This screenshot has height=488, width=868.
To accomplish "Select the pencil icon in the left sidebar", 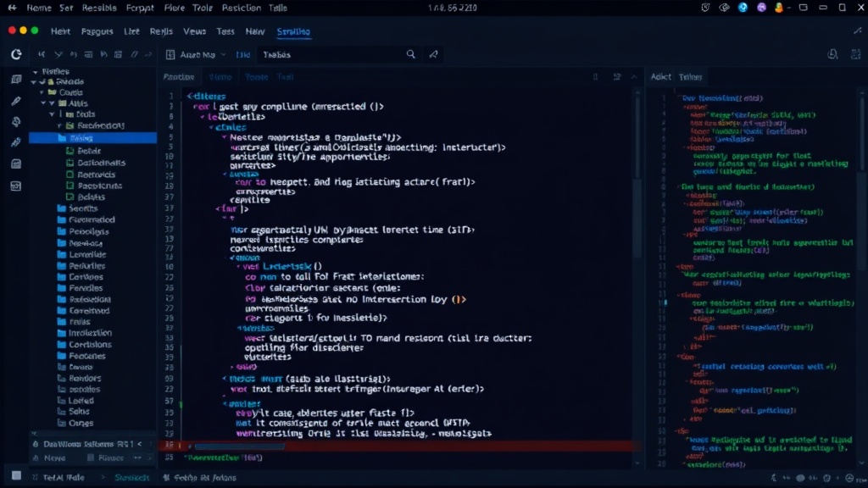I will (16, 102).
